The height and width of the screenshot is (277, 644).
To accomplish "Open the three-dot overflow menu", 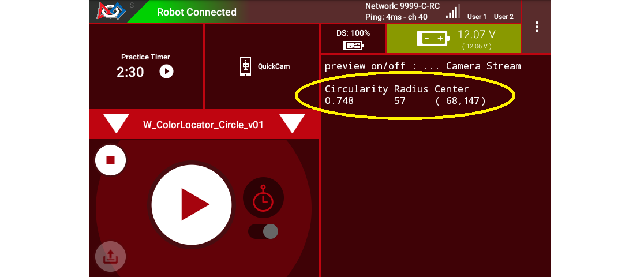I will [537, 27].
